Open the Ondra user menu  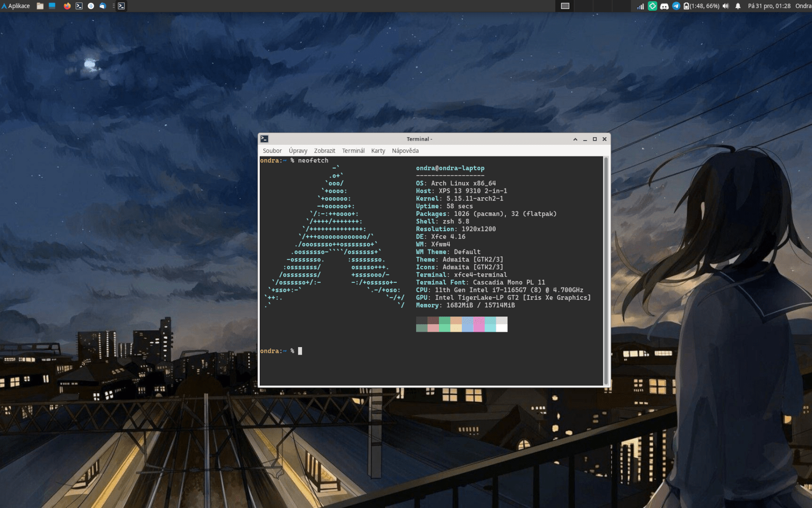(803, 6)
